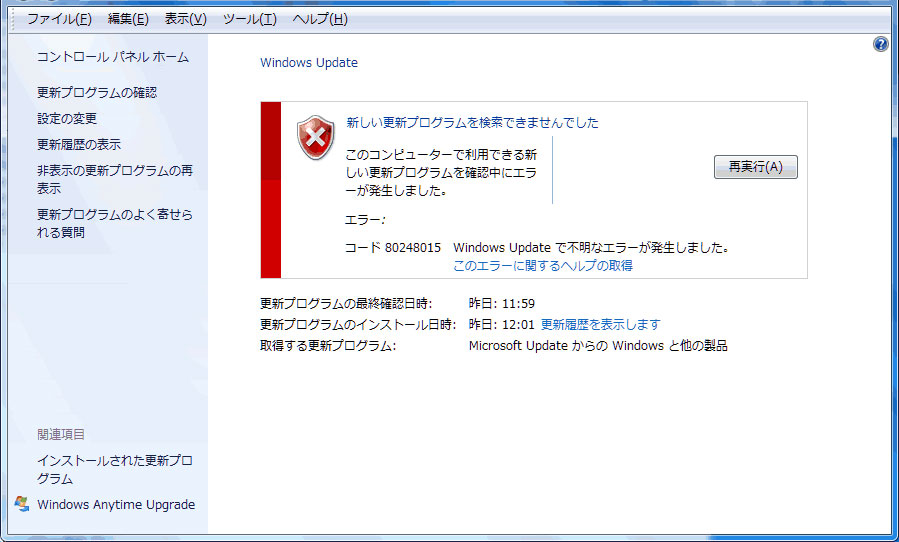The image size is (899, 542).
Task: Click the error code コード 80248015 text
Action: (x=393, y=248)
